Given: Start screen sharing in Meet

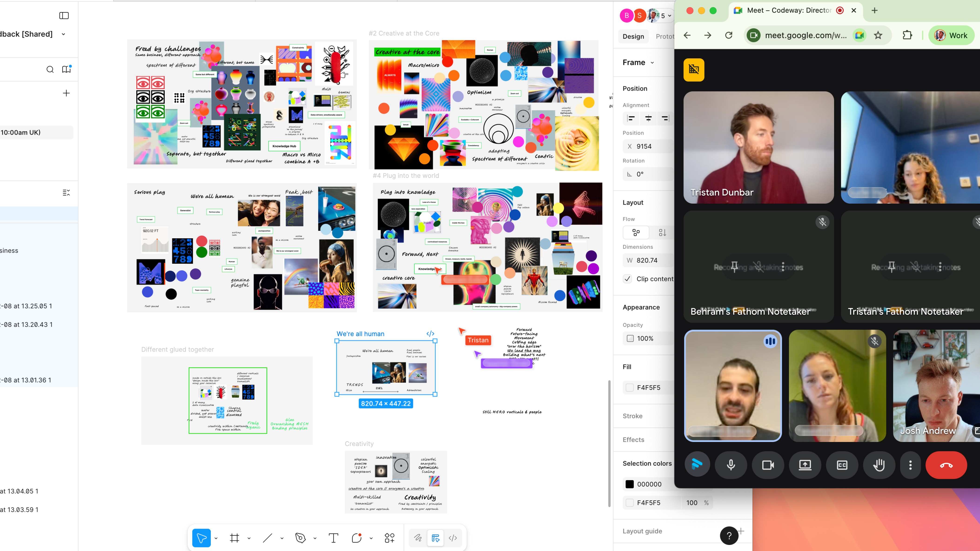Looking at the screenshot, I should tap(805, 465).
